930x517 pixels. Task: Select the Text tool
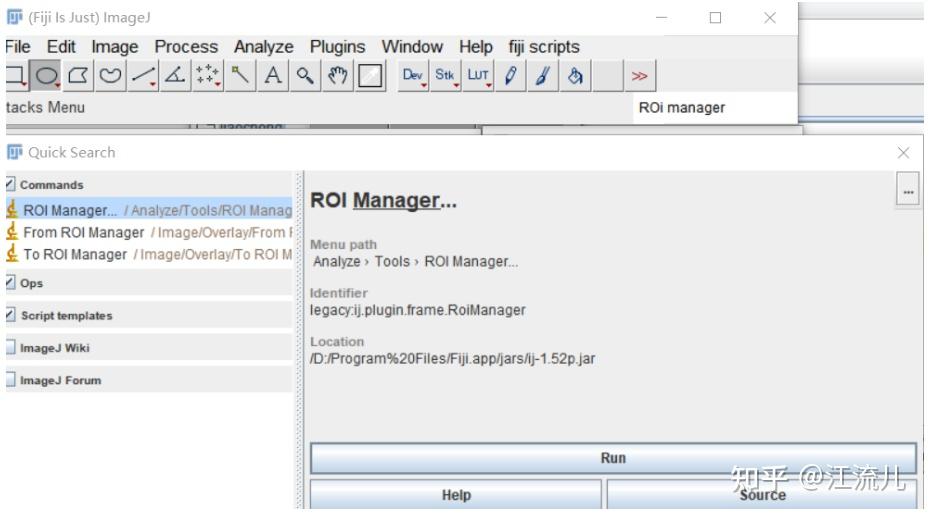tap(273, 76)
